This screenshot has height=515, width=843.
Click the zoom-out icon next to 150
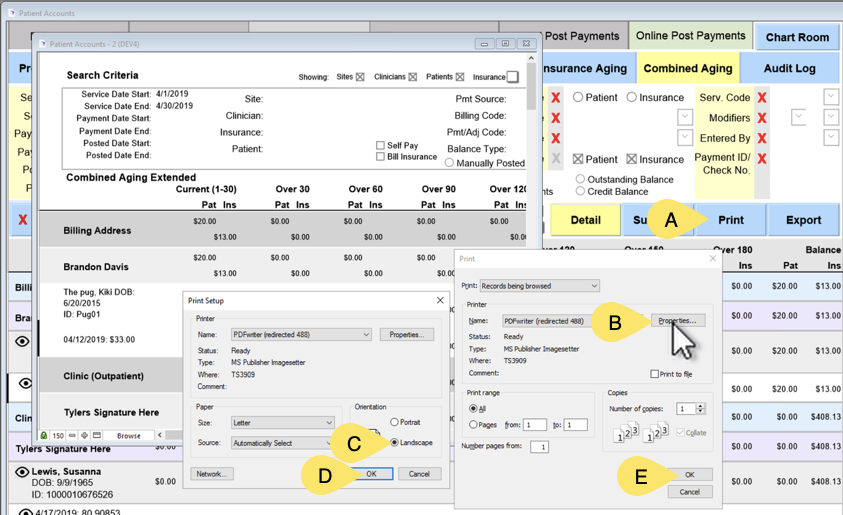[x=72, y=436]
